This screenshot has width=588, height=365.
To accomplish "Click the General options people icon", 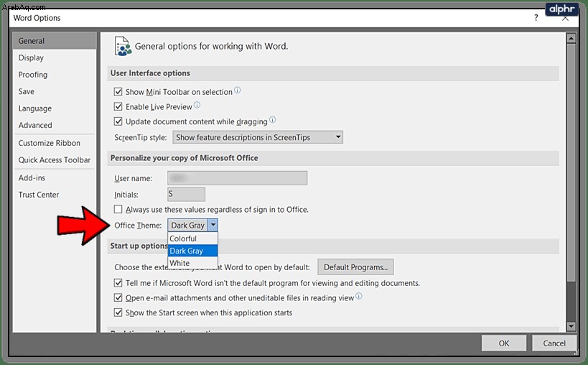I will click(123, 47).
